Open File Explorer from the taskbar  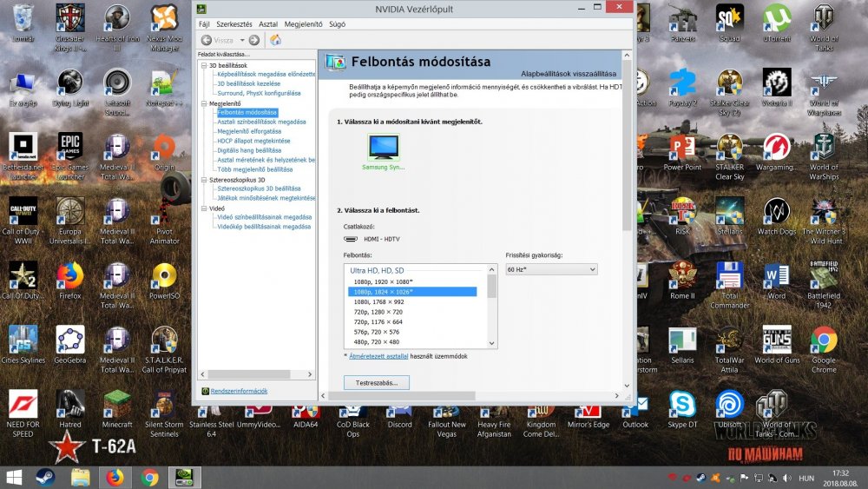(80, 478)
